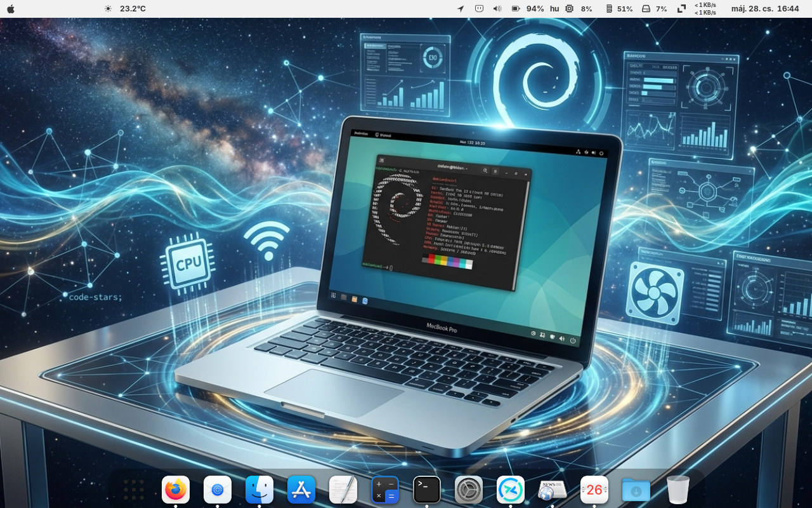Viewport: 812px width, 508px height.
Task: Open the Terminal from the dock
Action: click(427, 490)
